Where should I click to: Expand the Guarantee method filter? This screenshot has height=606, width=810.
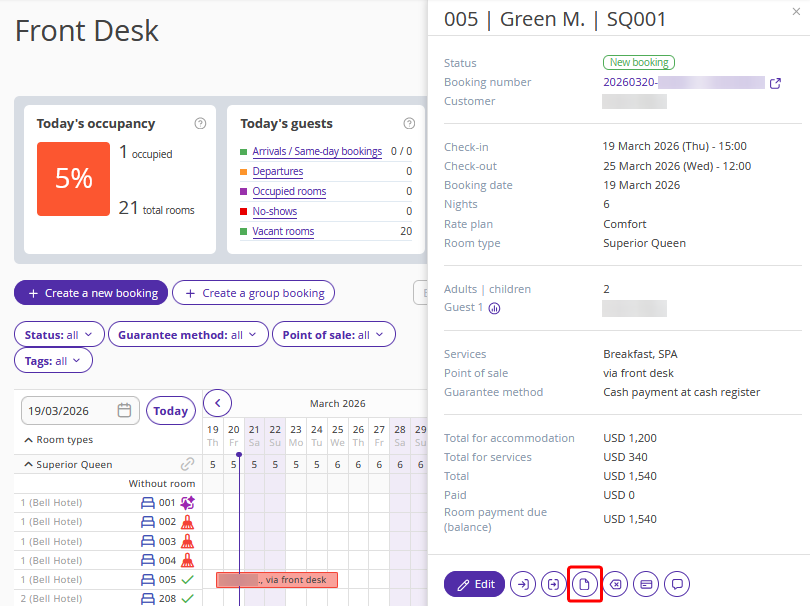coord(187,335)
